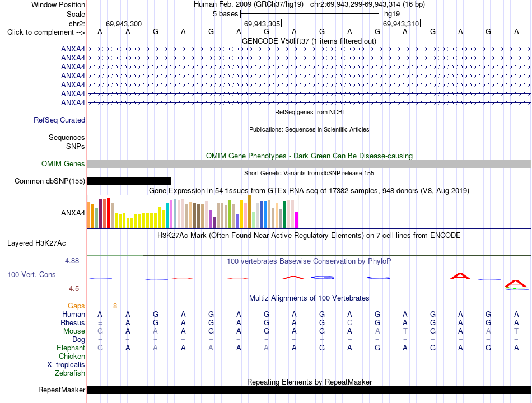Click the black dbSNP variant item
The image size is (532, 403).
129,181
